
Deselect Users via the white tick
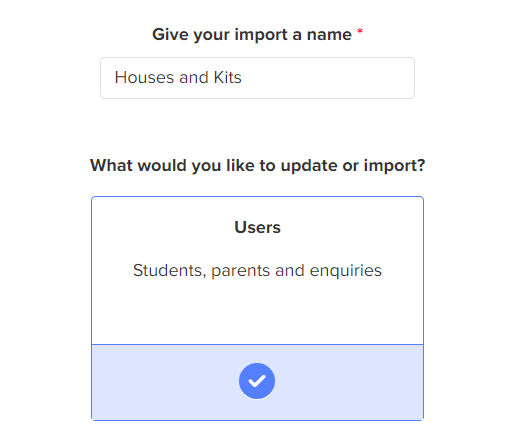(257, 381)
